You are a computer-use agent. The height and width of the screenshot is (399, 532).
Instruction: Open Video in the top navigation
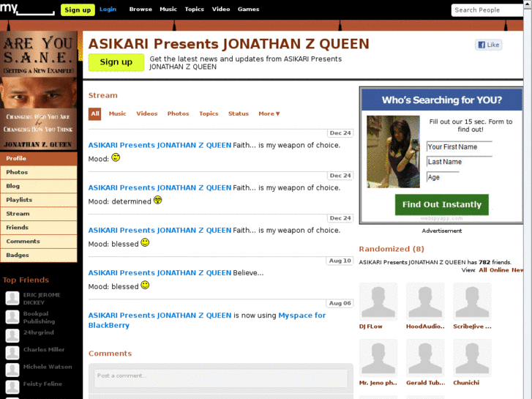pyautogui.click(x=221, y=10)
